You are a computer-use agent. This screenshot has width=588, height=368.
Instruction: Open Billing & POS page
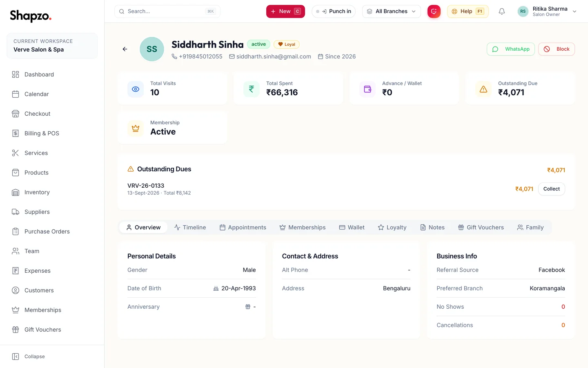pos(52,133)
